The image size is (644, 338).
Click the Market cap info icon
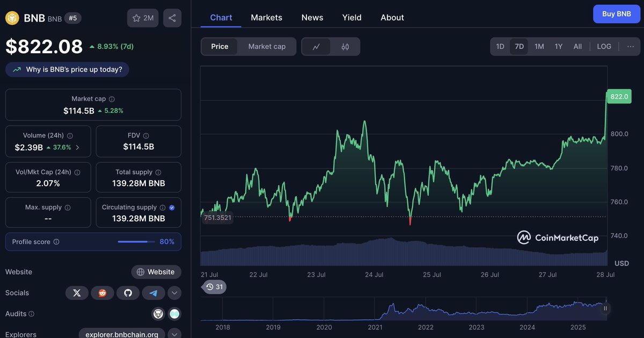(x=112, y=99)
